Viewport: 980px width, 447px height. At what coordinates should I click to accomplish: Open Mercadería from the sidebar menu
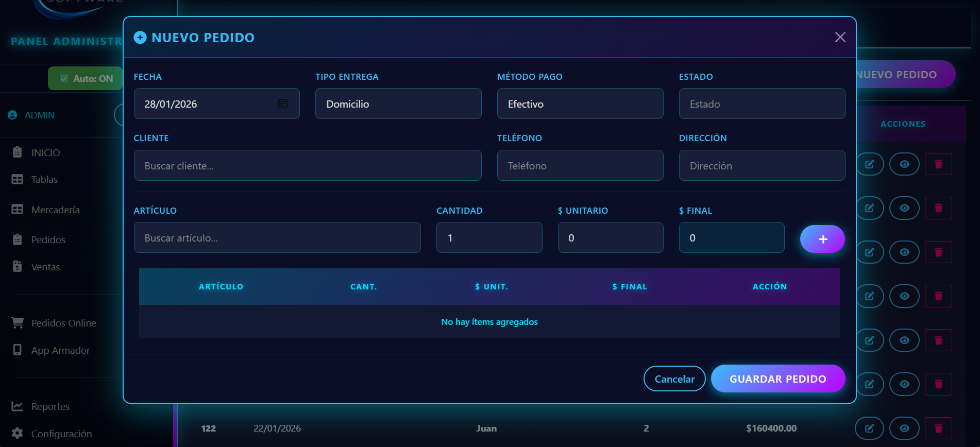coord(55,210)
